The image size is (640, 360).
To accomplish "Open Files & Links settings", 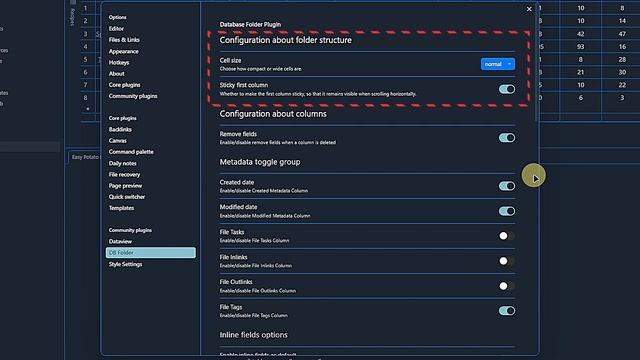I will click(124, 40).
